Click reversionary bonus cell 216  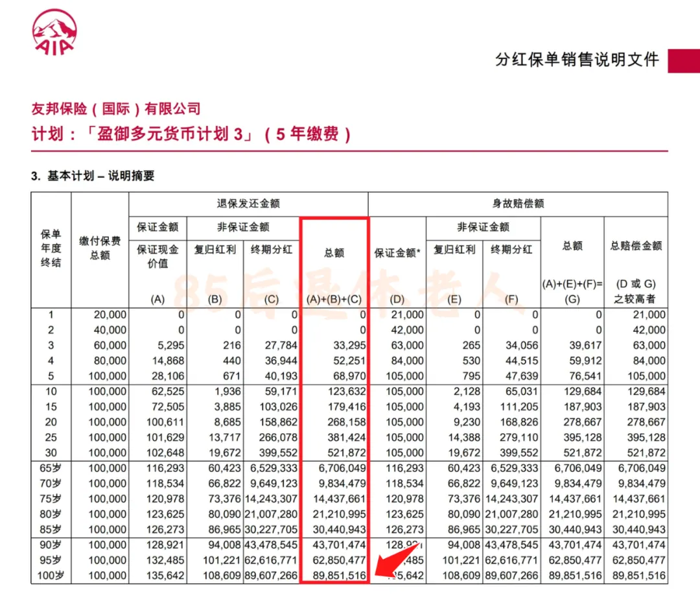(231, 345)
